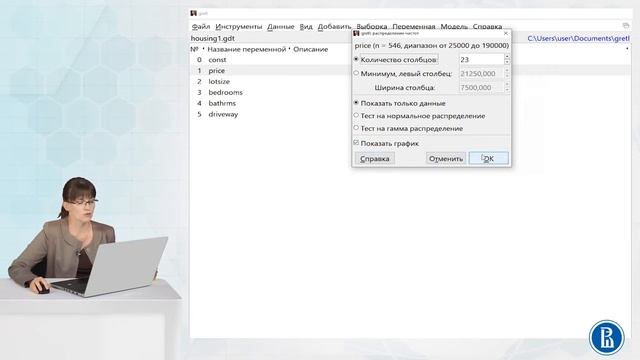
Task: Click the stepper arrows of bins count field
Action: 507,60
